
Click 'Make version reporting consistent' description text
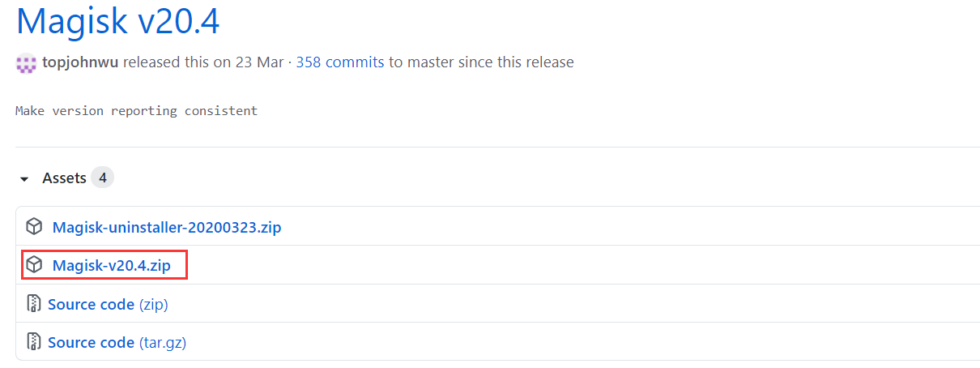coord(136,110)
